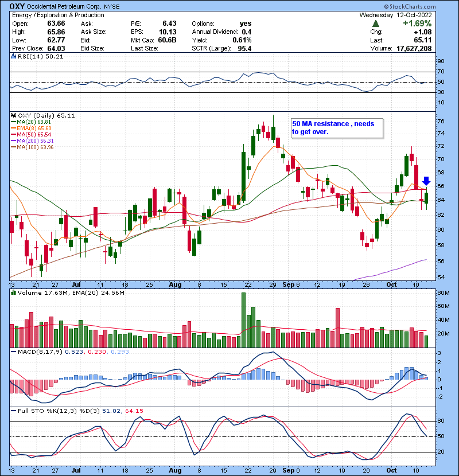Click the High value 65.86
This screenshot has width=459, height=476.
coord(56,32)
